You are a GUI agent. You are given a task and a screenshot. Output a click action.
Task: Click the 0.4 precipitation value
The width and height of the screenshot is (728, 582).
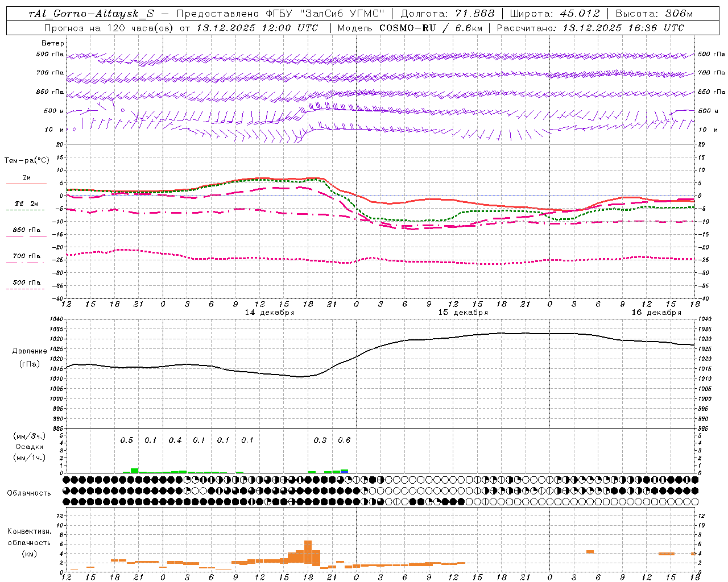175,440
